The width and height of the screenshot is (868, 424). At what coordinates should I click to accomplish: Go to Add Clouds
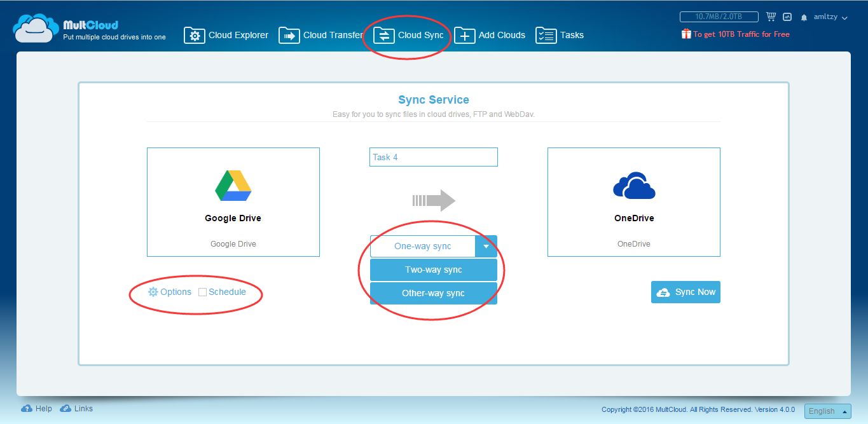pyautogui.click(x=490, y=36)
